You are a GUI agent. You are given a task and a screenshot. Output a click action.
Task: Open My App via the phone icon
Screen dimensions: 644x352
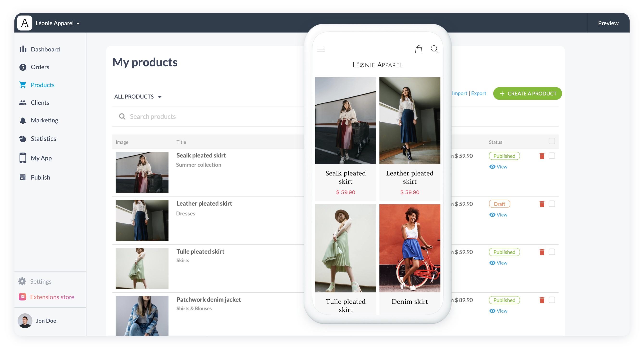23,158
